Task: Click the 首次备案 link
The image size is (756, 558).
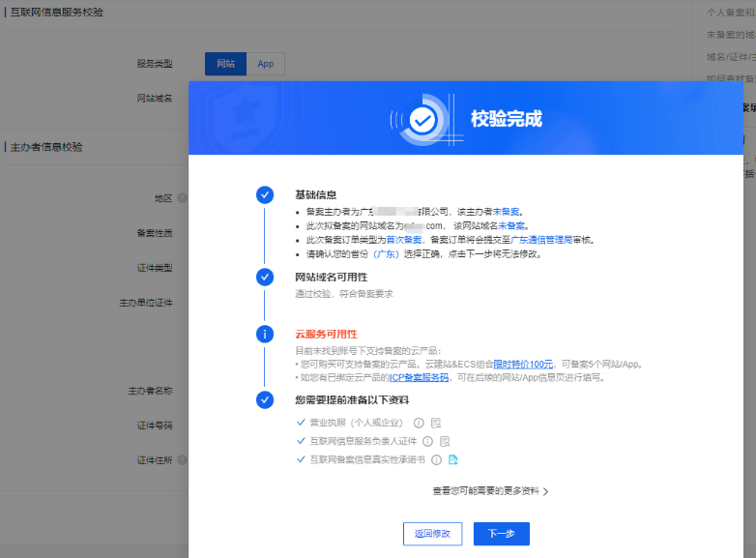Action: coord(404,239)
